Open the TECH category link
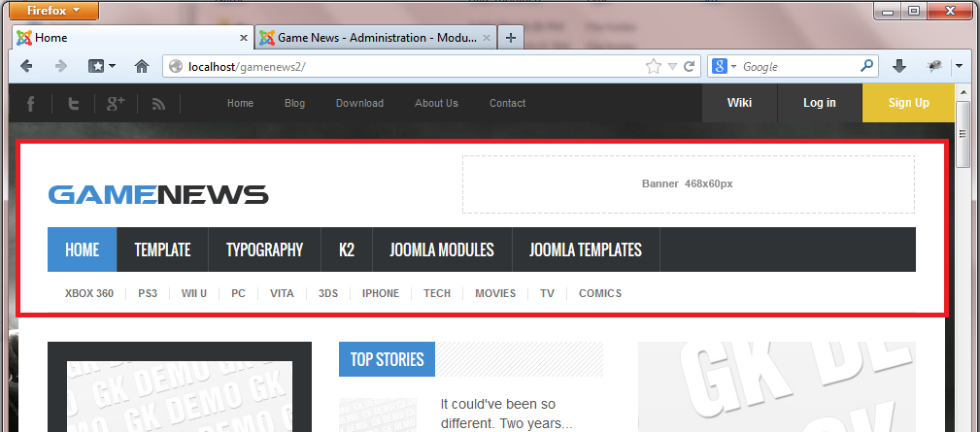This screenshot has width=980, height=432. click(437, 293)
